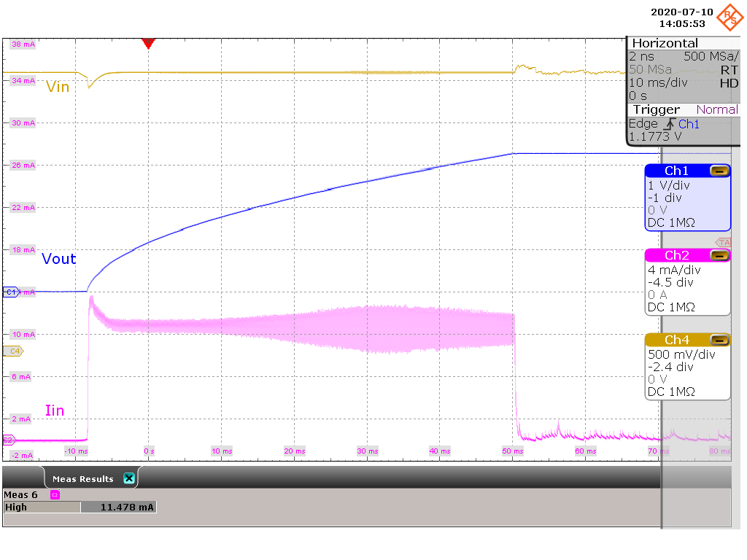Click the Rohde & Schwarz logo

click(x=732, y=16)
